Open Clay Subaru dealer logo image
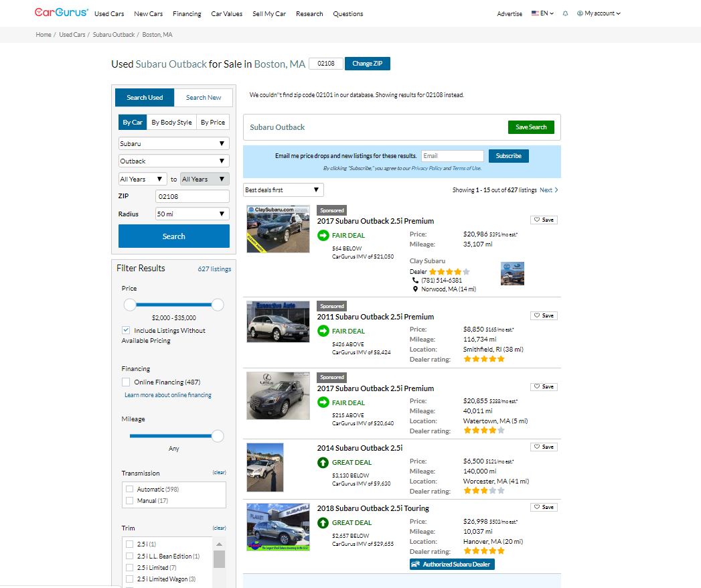The height and width of the screenshot is (588, 701). 512,273
